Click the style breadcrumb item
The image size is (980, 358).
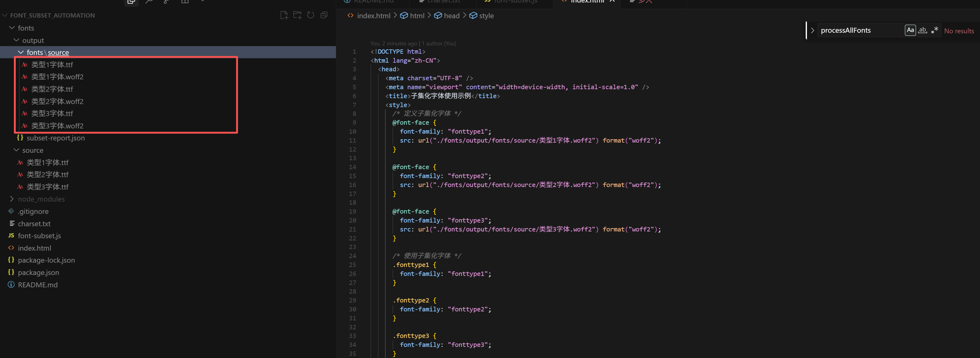[486, 15]
